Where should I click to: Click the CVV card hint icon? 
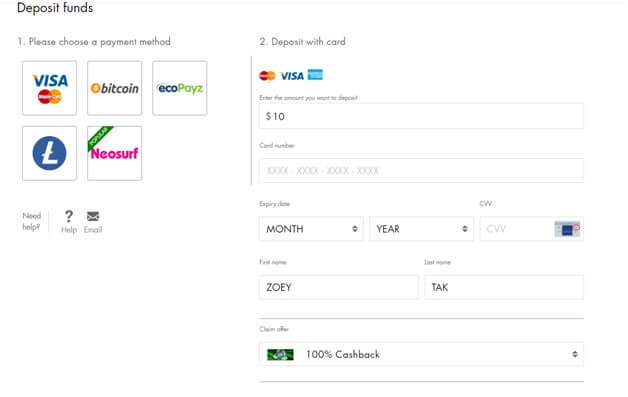[x=567, y=229]
